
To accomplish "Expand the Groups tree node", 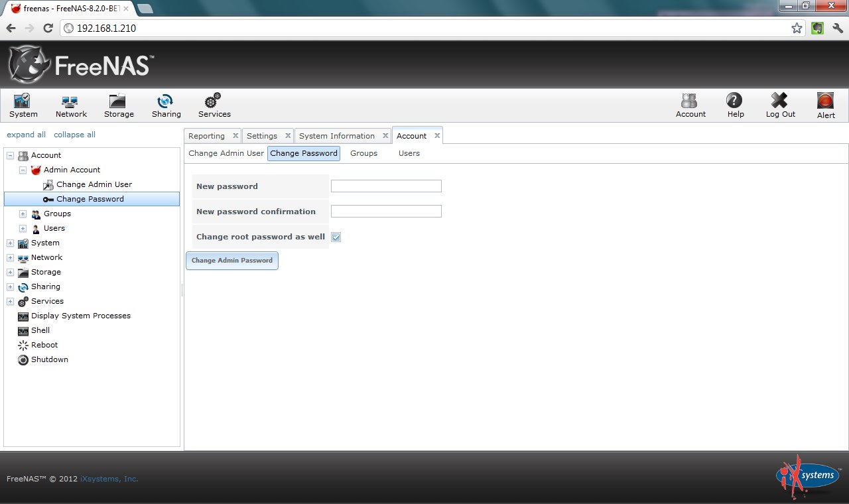I will coord(23,214).
